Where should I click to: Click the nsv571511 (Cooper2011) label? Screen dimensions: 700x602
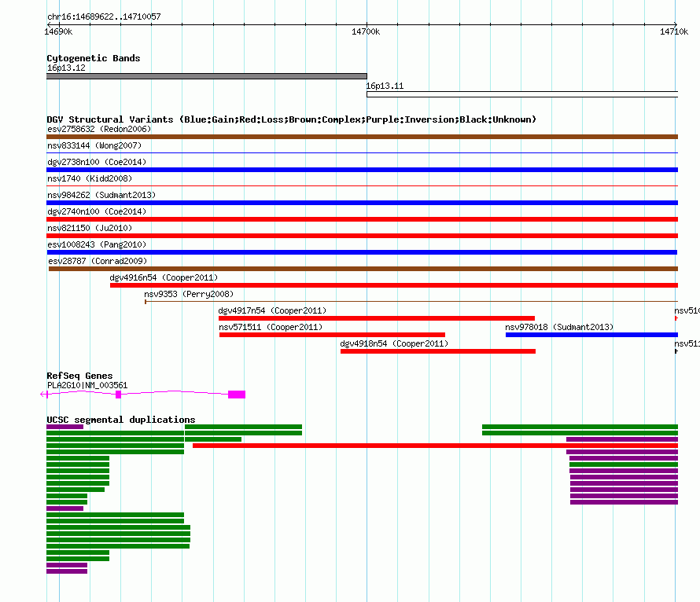point(271,327)
